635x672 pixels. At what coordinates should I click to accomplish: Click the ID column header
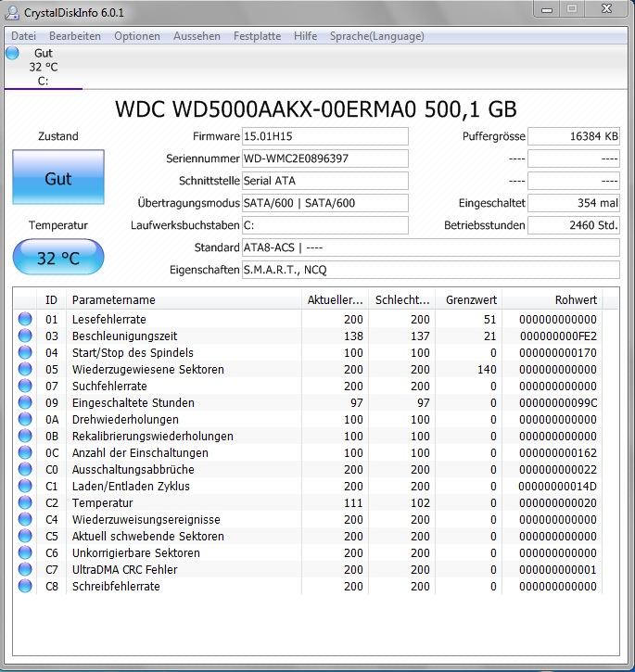point(52,300)
